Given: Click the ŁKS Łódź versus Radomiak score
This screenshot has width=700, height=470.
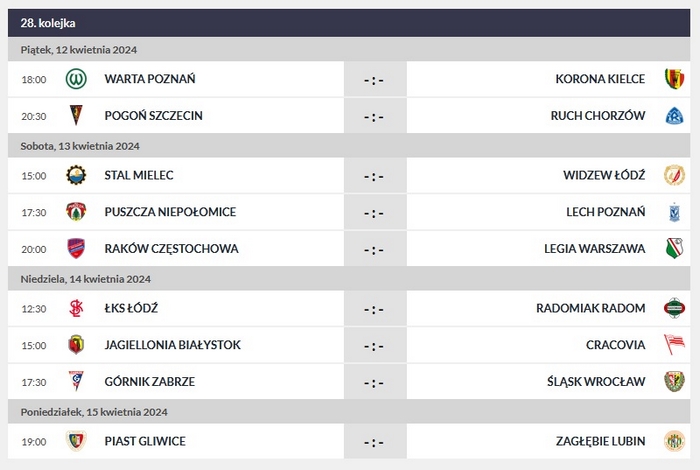Looking at the screenshot, I should [374, 309].
